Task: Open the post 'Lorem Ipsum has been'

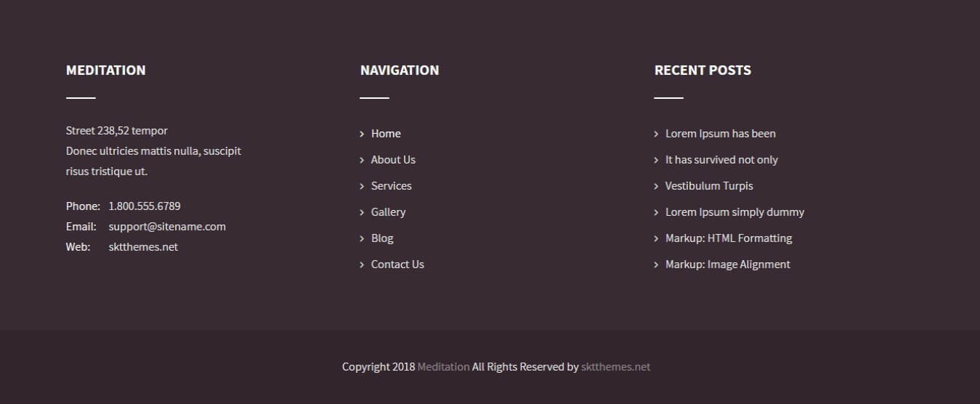Action: pyautogui.click(x=720, y=134)
